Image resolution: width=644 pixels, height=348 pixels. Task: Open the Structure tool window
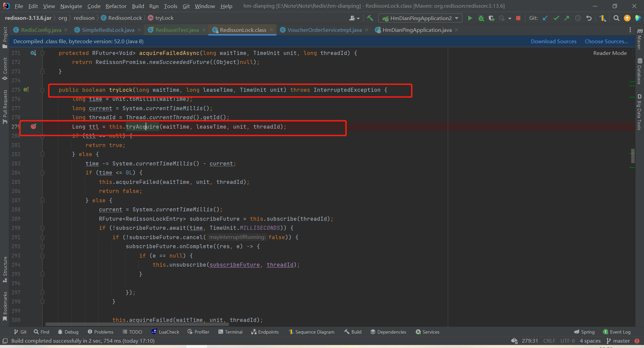(x=5, y=269)
